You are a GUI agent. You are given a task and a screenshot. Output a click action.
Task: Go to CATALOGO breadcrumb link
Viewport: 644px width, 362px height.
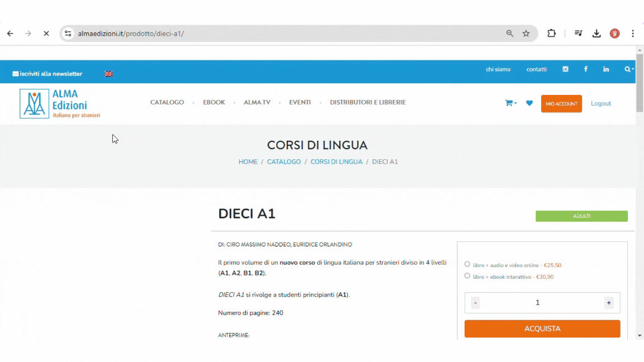coord(284,161)
